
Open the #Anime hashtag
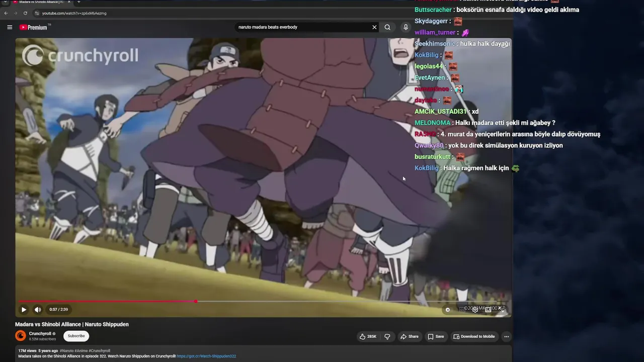coord(80,350)
